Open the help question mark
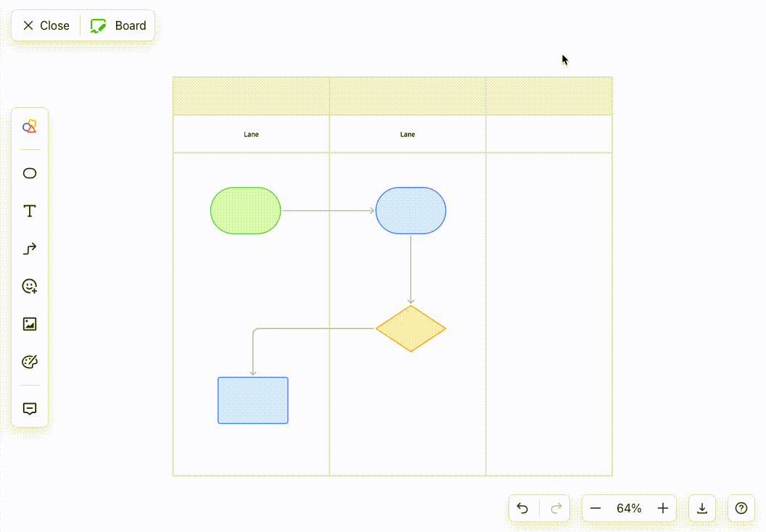Screen dimensions: 766x532 tap(741, 508)
